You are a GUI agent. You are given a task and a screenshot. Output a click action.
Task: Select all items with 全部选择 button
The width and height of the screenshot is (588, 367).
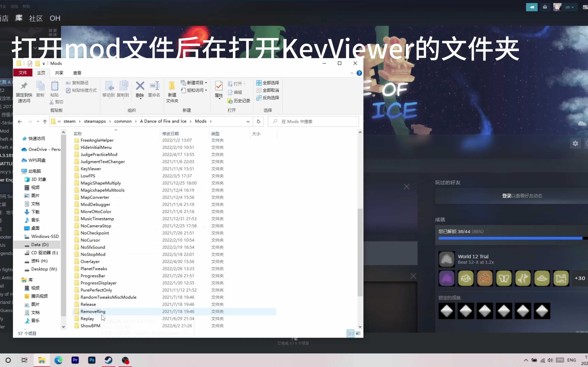[268, 83]
